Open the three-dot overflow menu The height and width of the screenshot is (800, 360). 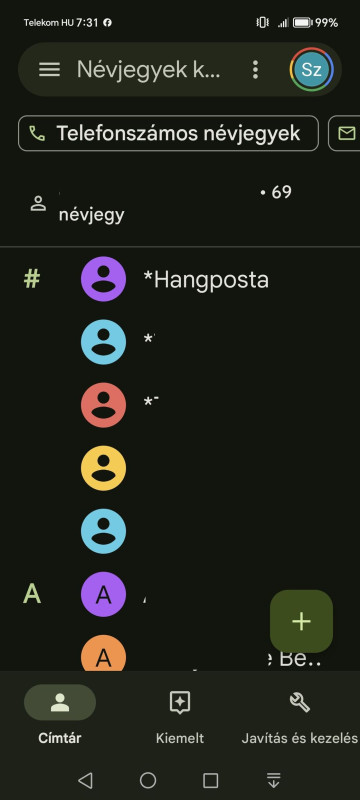pos(255,69)
